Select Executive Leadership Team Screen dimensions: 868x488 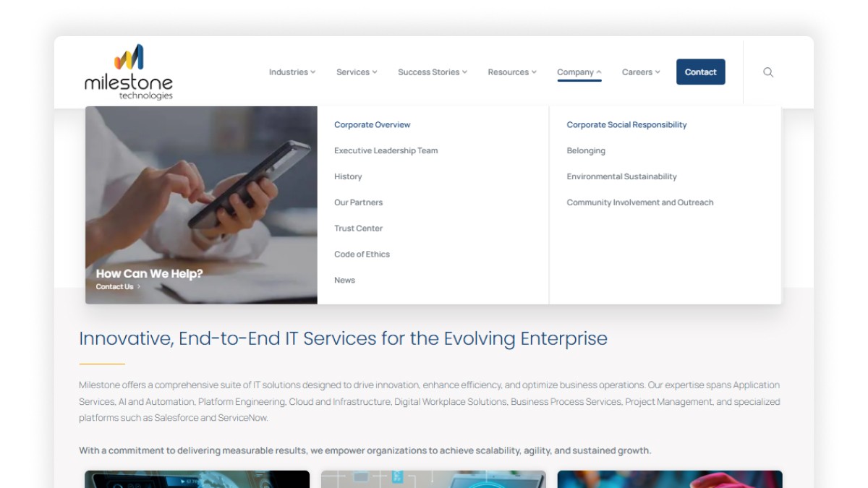386,151
